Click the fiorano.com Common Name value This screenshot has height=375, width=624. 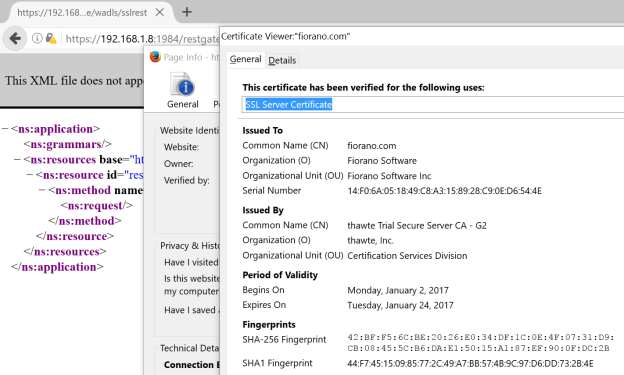[x=372, y=146]
